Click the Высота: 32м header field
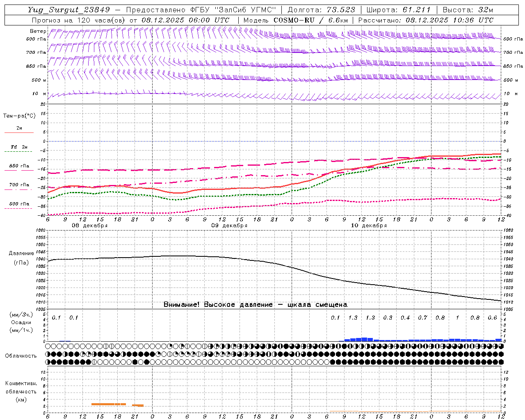The width and height of the screenshot is (525, 420). pyautogui.click(x=468, y=10)
